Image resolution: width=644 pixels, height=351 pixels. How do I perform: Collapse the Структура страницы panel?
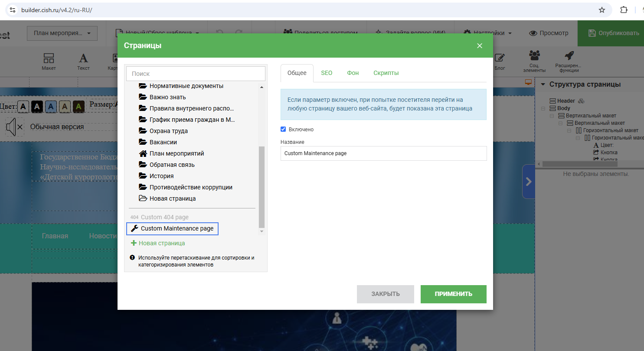click(x=542, y=84)
